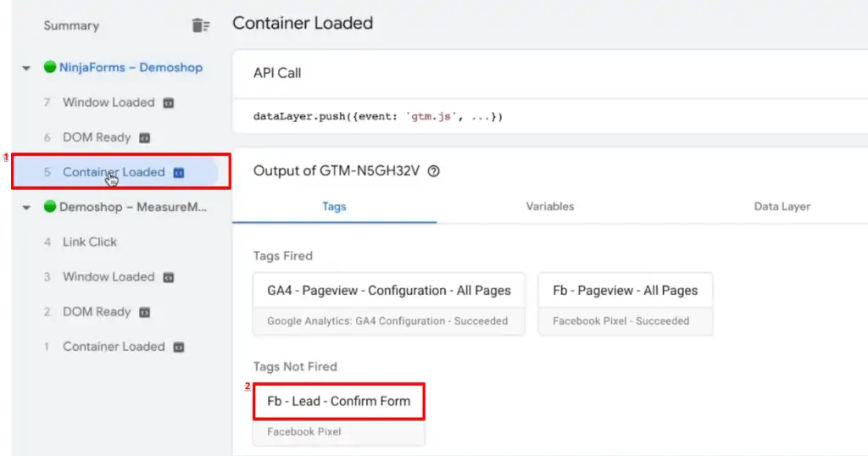Select event 3 Window Loaded
Image resolution: width=868 pixels, height=456 pixels.
[x=108, y=276]
